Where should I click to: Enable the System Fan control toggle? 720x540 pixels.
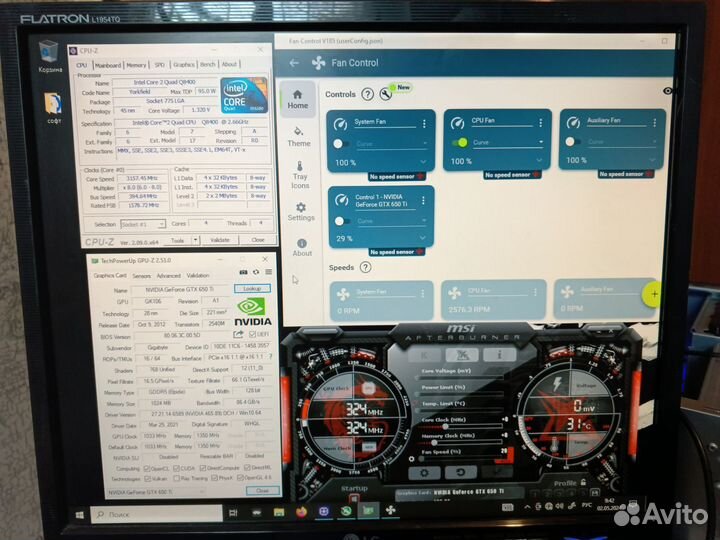tap(341, 143)
